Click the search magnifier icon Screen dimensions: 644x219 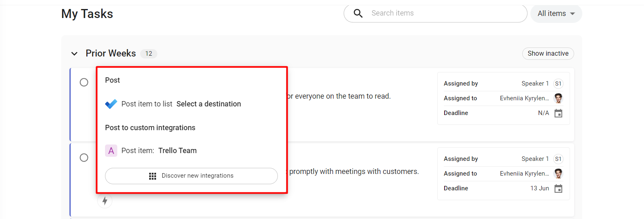click(x=358, y=14)
